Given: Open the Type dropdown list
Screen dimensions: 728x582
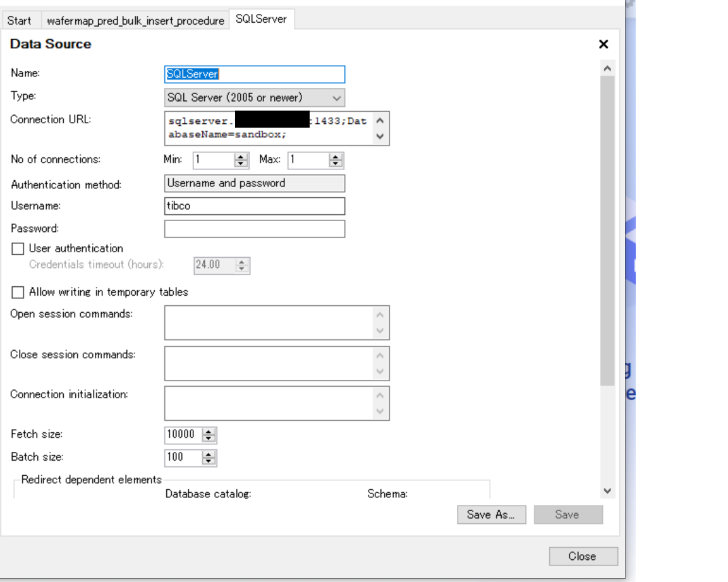Looking at the screenshot, I should pyautogui.click(x=255, y=97).
